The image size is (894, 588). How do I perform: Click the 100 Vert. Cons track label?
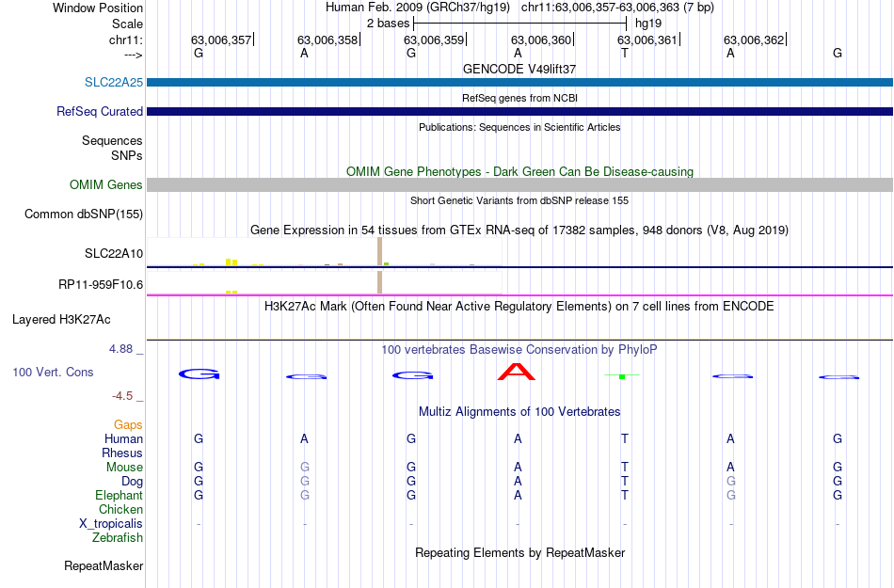(53, 372)
